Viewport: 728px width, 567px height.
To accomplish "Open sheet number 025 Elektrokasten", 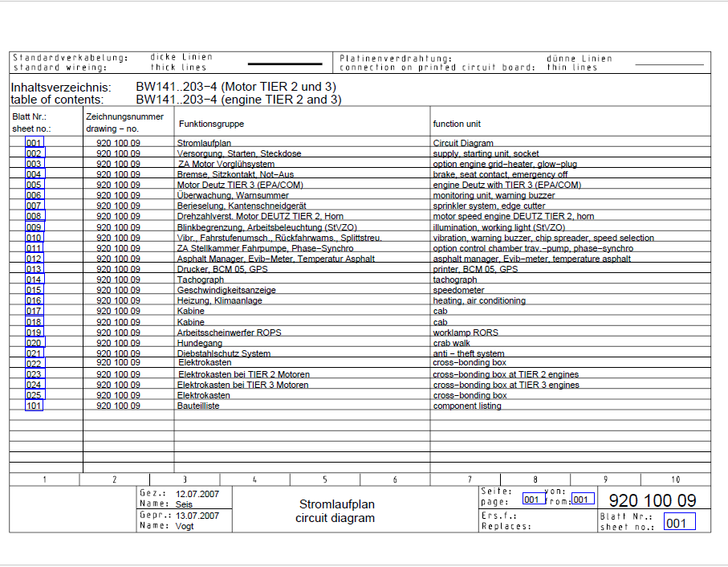I will click(35, 394).
